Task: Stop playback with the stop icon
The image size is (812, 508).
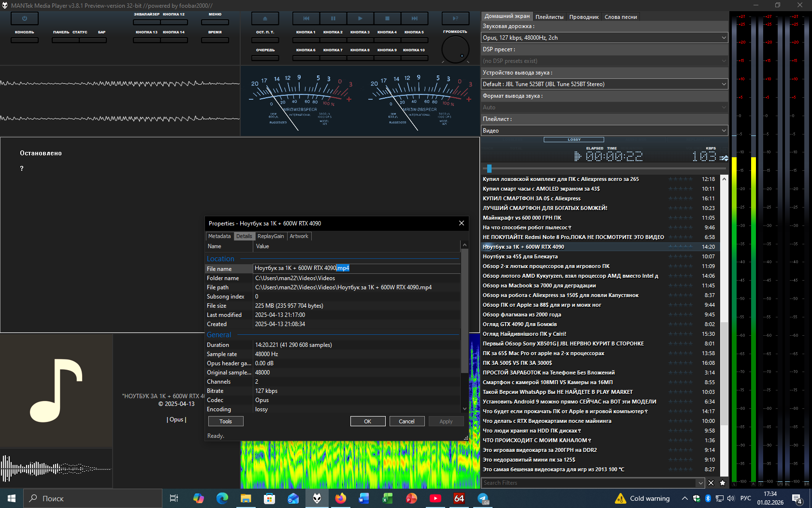Action: click(387, 18)
